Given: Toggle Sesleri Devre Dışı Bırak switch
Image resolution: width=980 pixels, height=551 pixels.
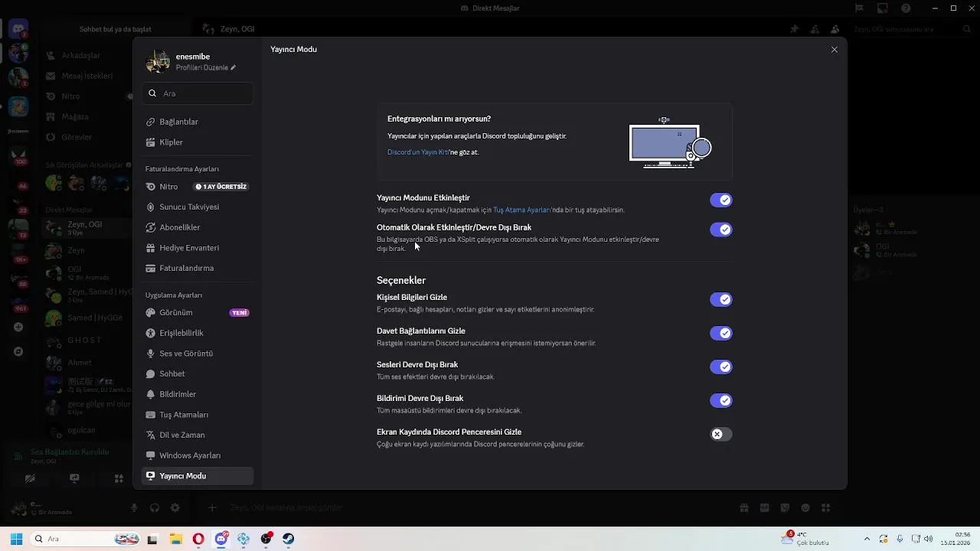Looking at the screenshot, I should click(721, 367).
